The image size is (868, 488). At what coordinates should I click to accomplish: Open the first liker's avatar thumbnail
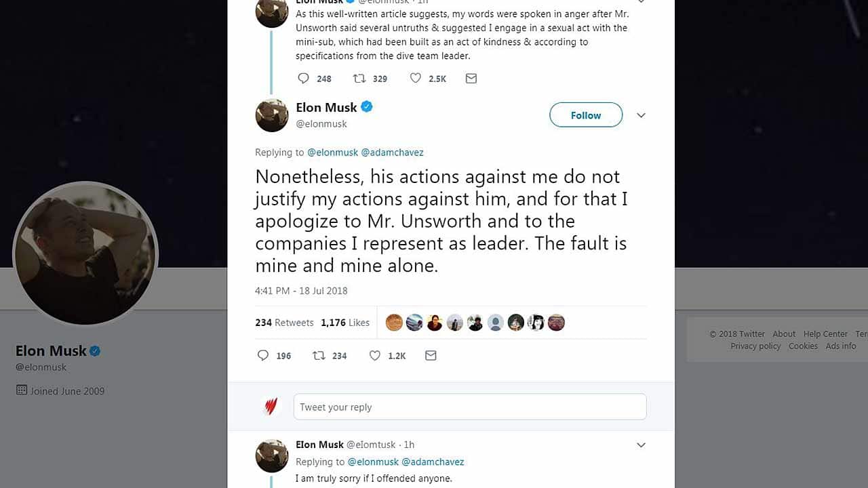(x=394, y=323)
